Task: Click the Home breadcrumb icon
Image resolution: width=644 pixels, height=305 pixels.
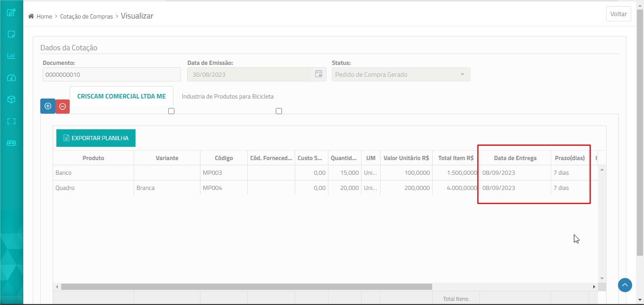Action: click(x=31, y=16)
